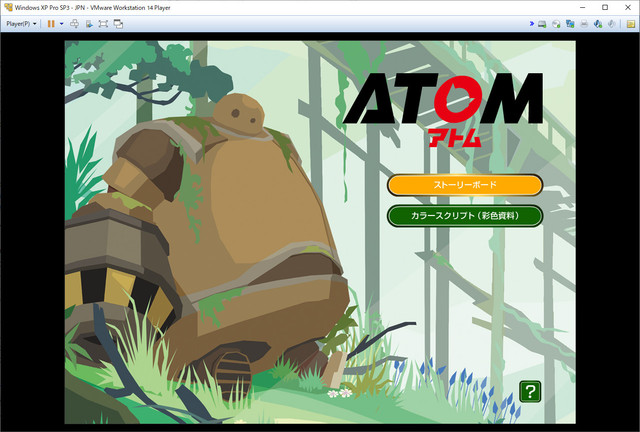Enter full screen mode
Image resolution: width=640 pixels, height=432 pixels.
tap(103, 24)
